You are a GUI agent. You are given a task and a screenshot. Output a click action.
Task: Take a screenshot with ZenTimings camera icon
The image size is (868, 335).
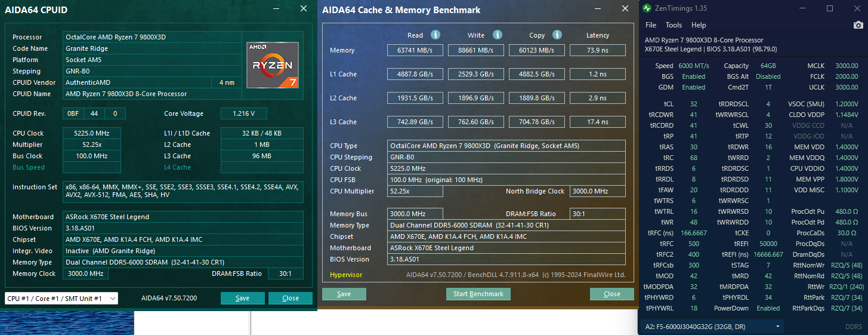[858, 25]
